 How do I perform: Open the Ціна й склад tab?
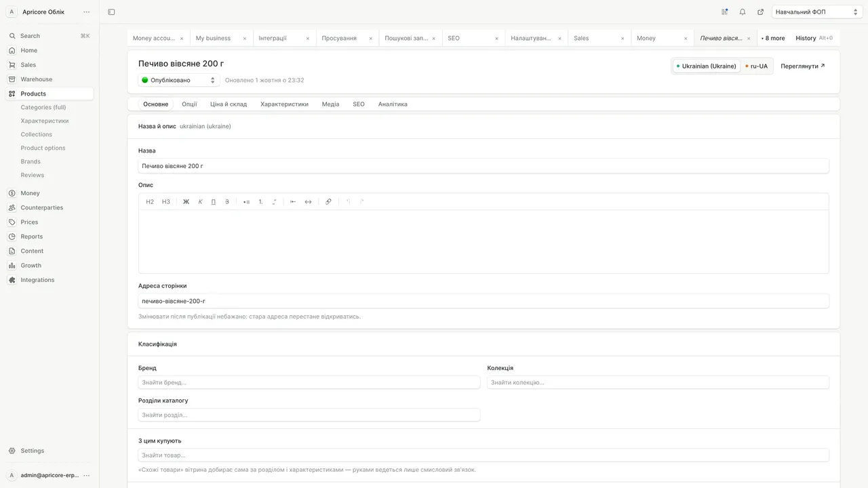pyautogui.click(x=229, y=104)
